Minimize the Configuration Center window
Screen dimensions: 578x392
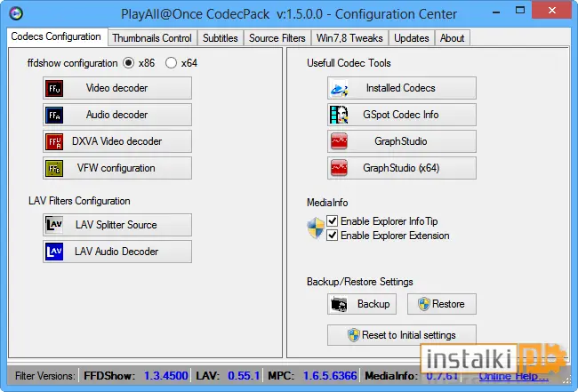click(496, 12)
